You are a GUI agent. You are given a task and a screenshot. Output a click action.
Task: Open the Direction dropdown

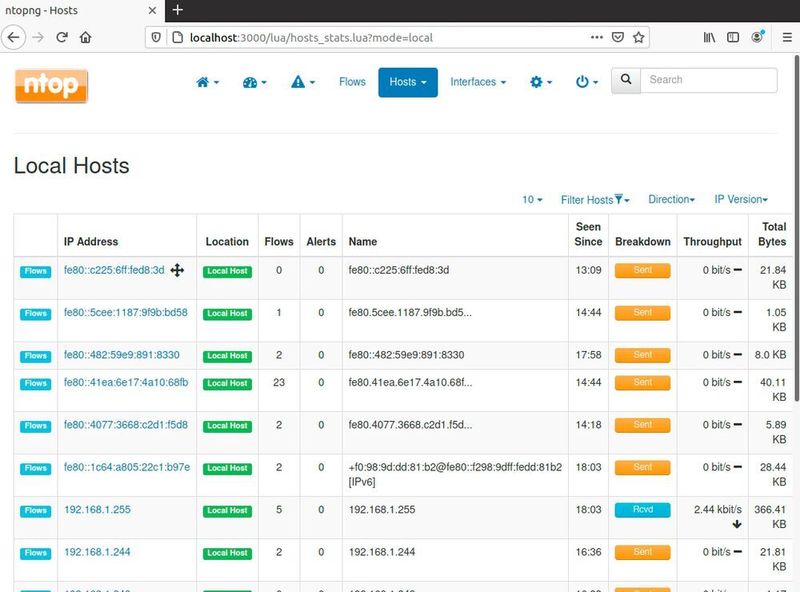pos(671,199)
